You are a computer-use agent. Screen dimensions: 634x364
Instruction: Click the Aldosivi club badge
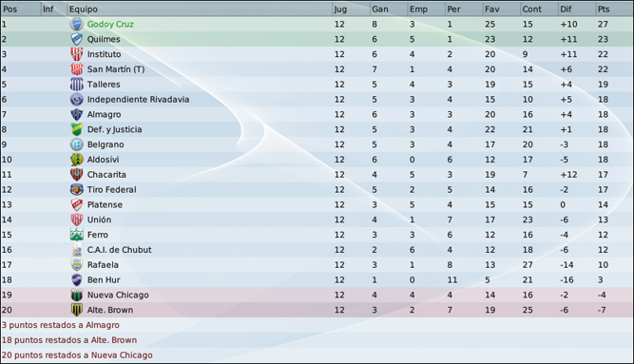[76, 160]
